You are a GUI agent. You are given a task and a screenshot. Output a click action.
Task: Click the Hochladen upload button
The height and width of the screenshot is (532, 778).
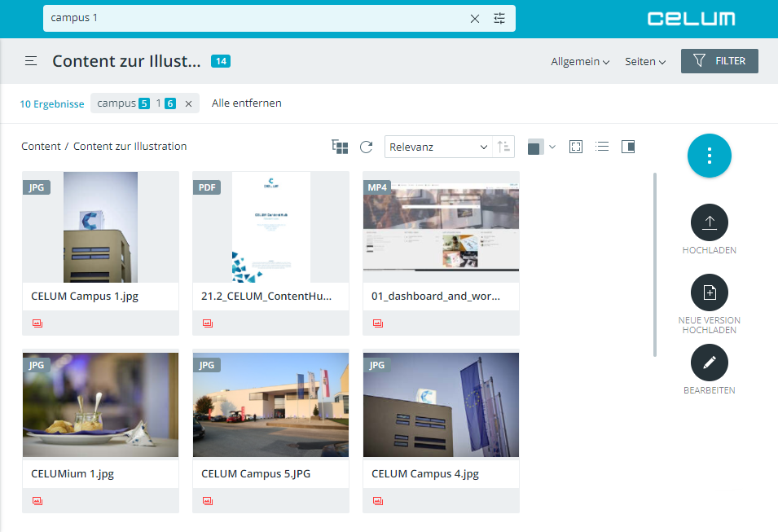710,222
